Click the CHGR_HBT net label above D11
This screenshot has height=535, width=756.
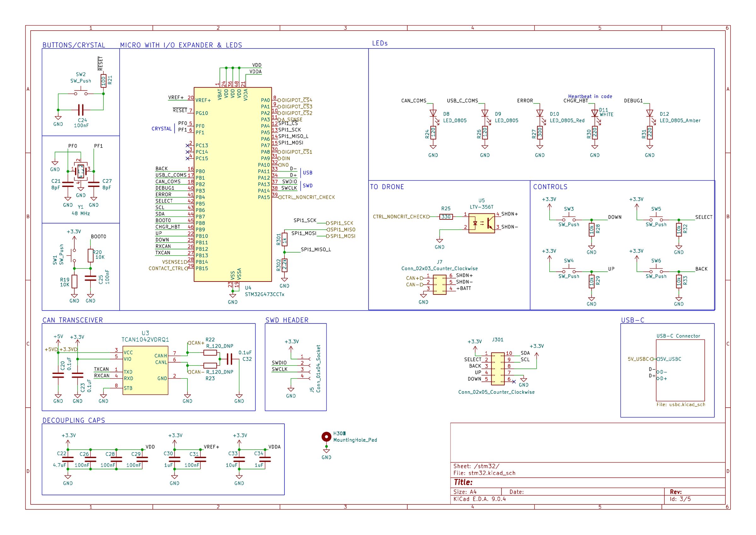pyautogui.click(x=576, y=101)
